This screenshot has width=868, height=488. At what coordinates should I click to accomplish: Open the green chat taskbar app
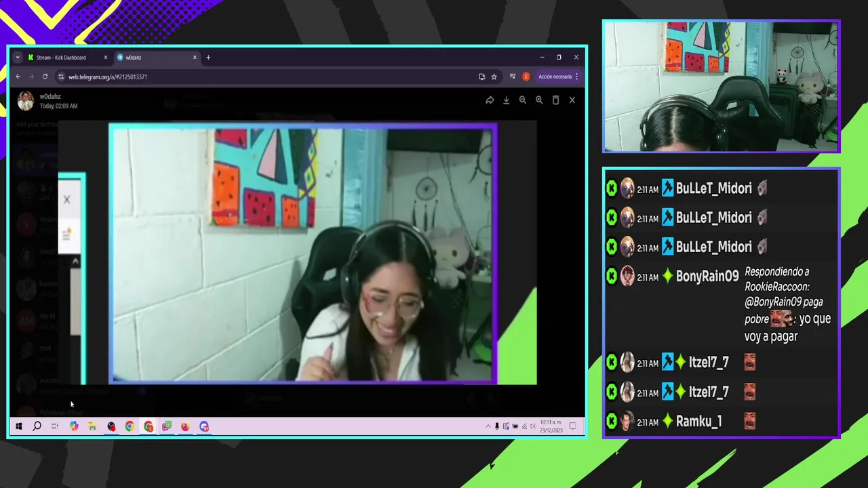[x=167, y=426]
